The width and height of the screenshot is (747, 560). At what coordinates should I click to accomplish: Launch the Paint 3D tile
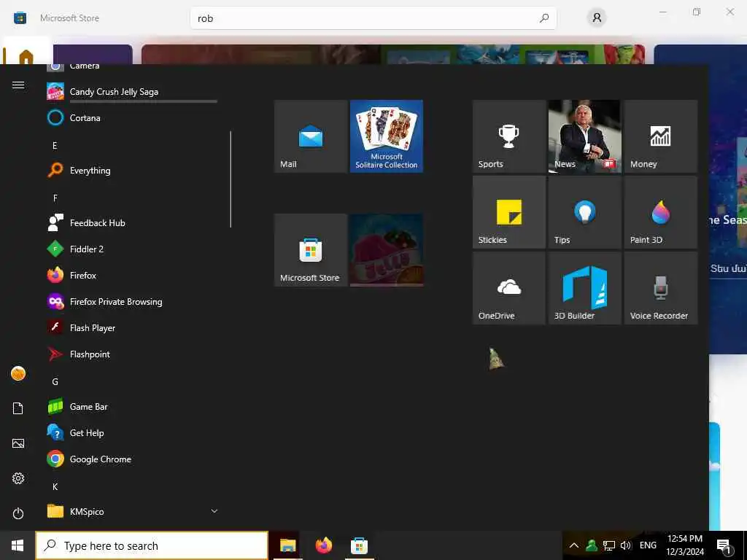(x=661, y=212)
